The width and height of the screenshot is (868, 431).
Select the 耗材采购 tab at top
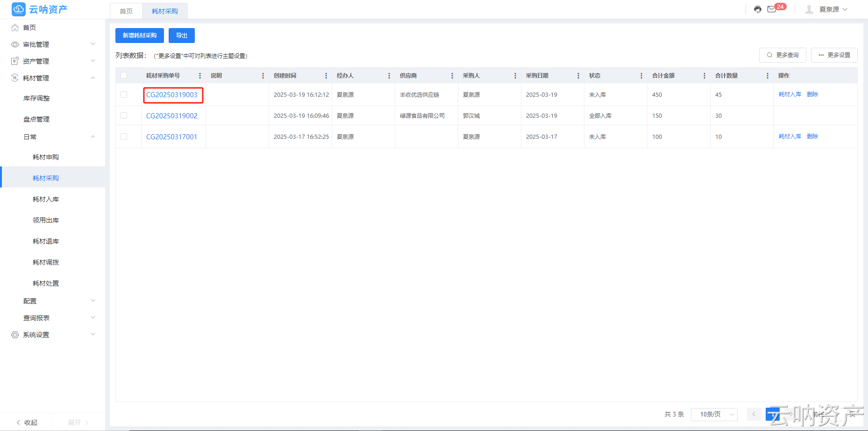click(x=165, y=11)
